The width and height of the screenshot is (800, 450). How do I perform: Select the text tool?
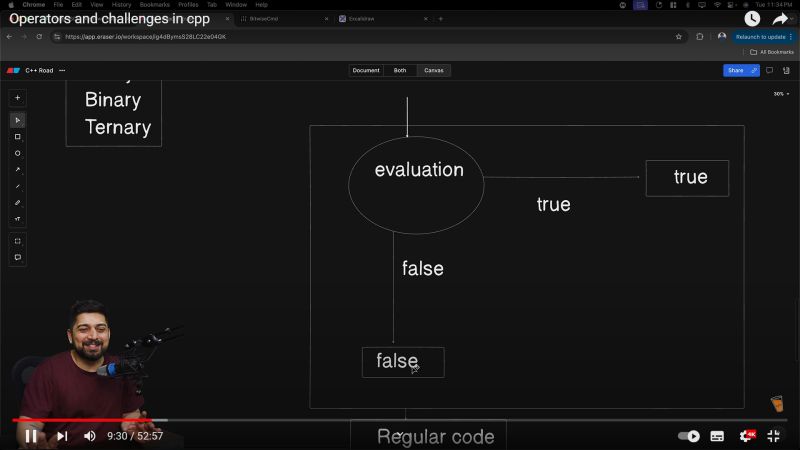tap(17, 219)
